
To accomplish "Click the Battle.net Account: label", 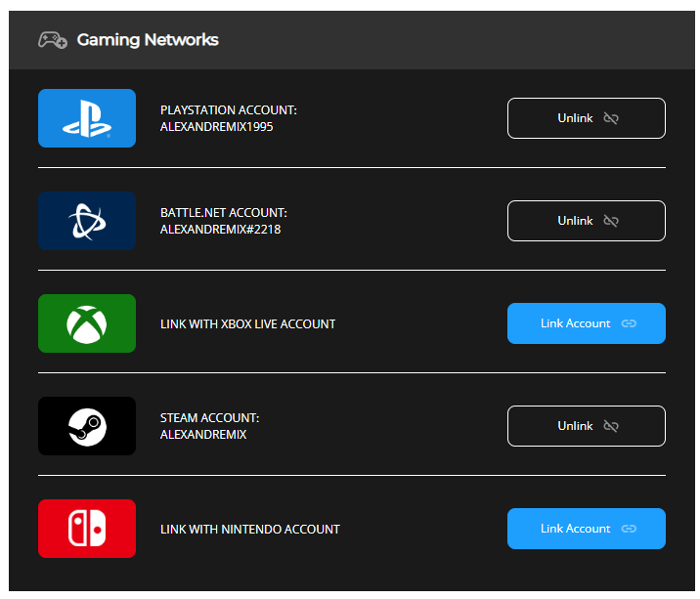I will click(224, 213).
